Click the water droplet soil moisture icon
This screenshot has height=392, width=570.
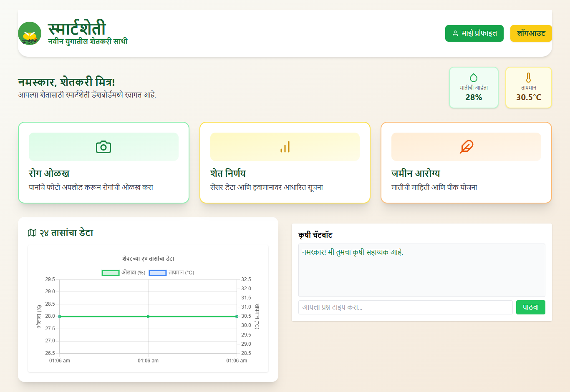pos(474,78)
